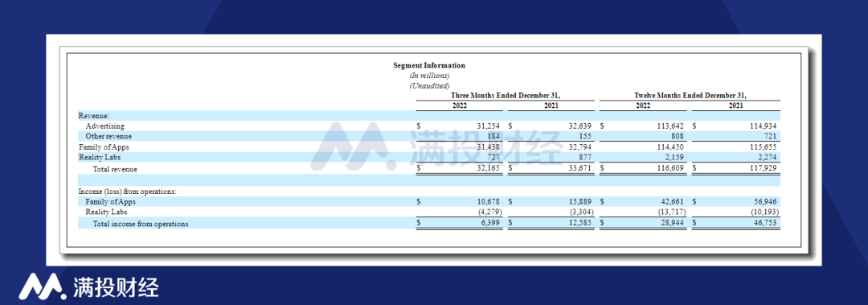Click Reality Labs under Revenue
Image resolution: width=868 pixels, height=305 pixels.
100,158
